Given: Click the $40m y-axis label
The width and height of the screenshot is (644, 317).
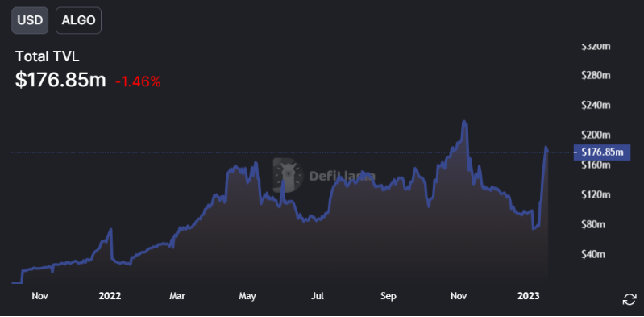Looking at the screenshot, I should [x=593, y=255].
